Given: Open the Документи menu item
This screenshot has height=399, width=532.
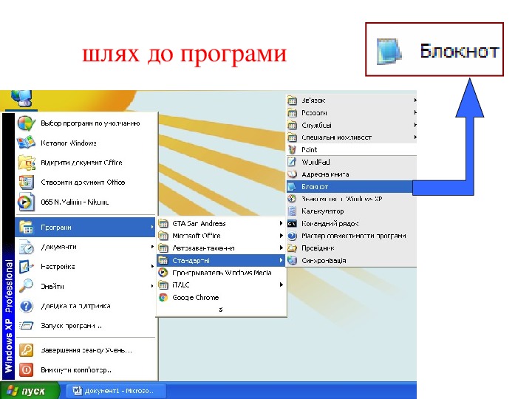Looking at the screenshot, I should tap(85, 247).
